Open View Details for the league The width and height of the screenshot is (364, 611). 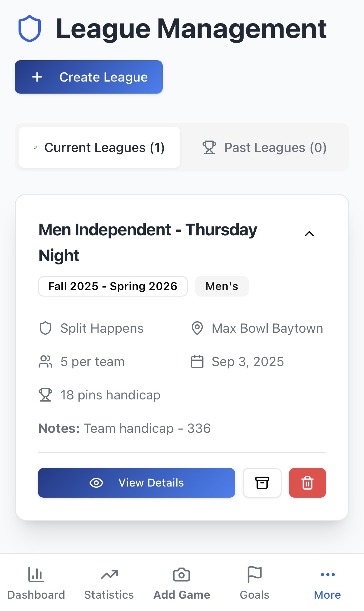pyautogui.click(x=136, y=482)
